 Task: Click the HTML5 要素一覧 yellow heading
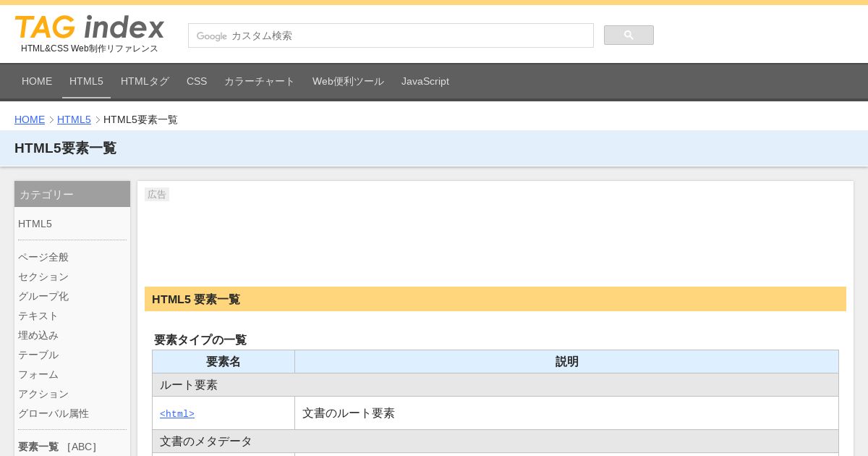495,299
